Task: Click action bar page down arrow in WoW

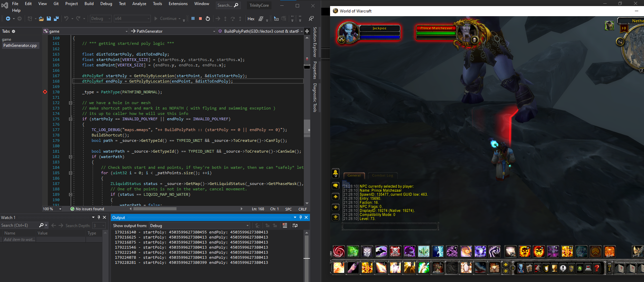Action: [506, 271]
